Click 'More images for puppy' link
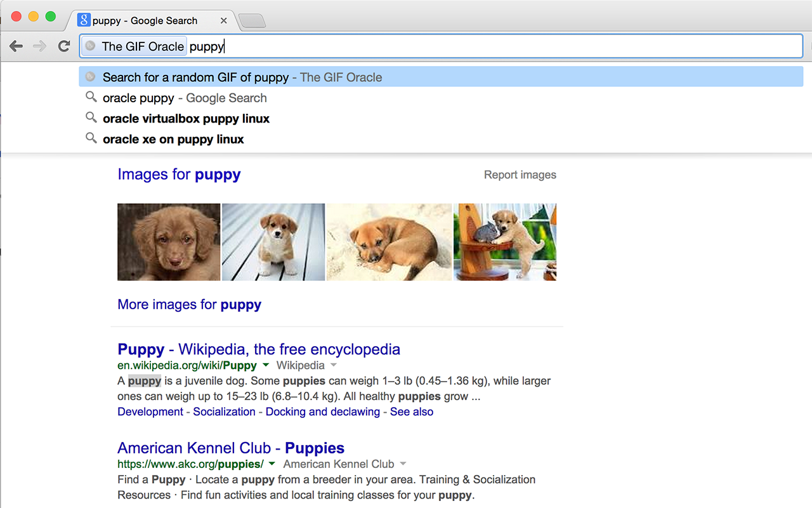 (189, 304)
